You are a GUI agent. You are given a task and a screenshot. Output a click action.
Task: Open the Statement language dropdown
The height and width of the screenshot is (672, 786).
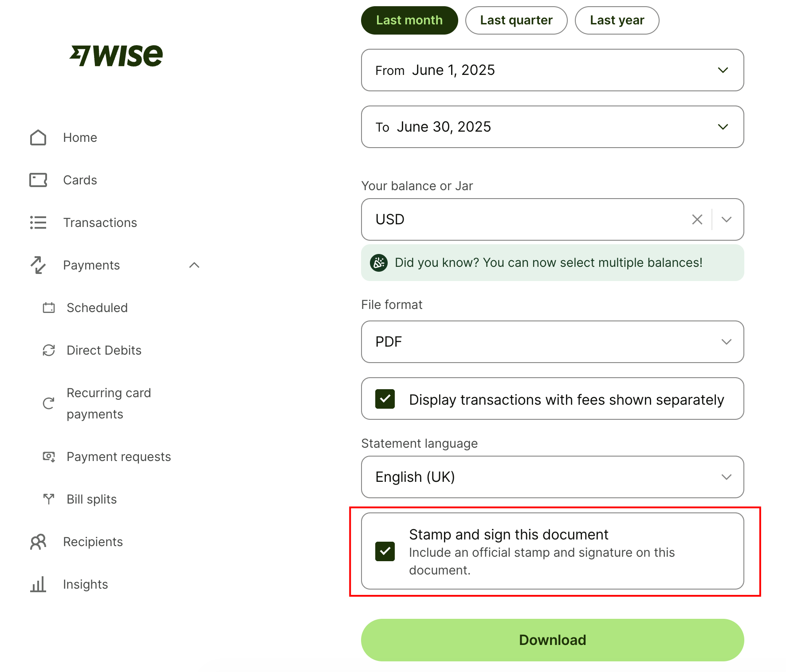click(553, 477)
